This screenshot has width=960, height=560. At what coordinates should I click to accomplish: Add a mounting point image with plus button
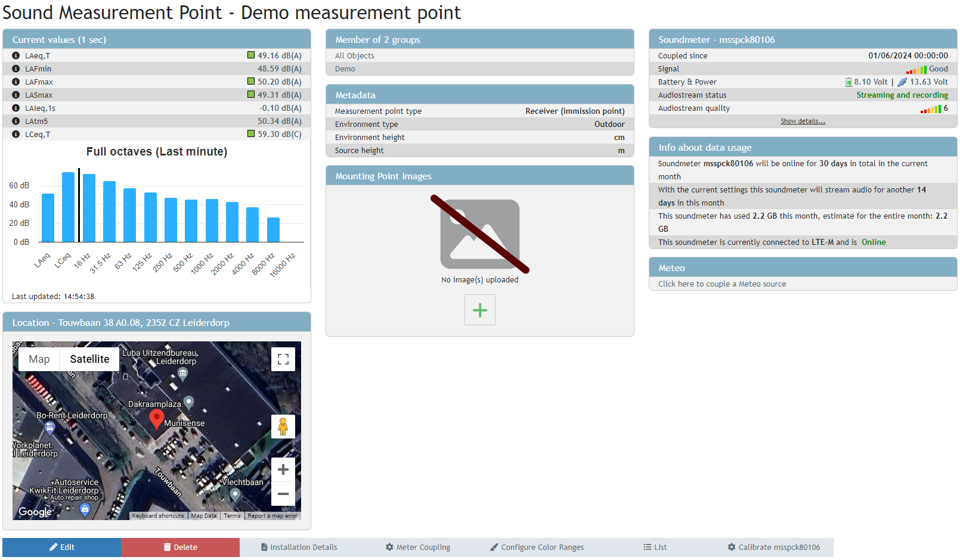point(479,310)
